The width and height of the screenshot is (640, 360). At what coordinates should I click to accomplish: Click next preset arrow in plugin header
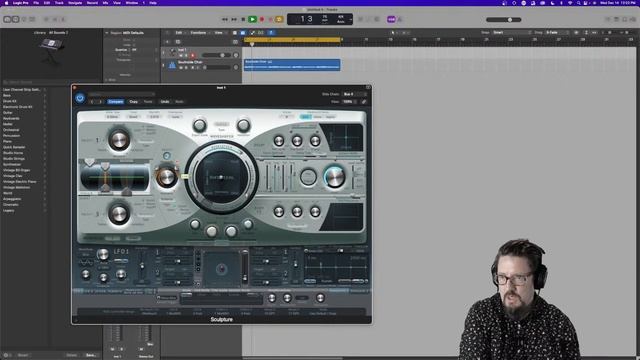(100, 102)
